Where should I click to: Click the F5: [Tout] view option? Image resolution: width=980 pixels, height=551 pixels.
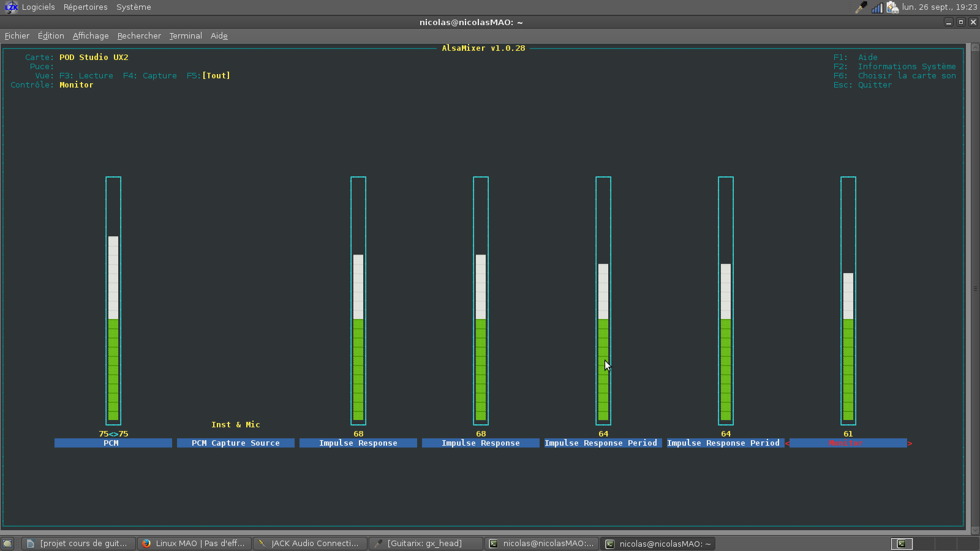point(209,76)
